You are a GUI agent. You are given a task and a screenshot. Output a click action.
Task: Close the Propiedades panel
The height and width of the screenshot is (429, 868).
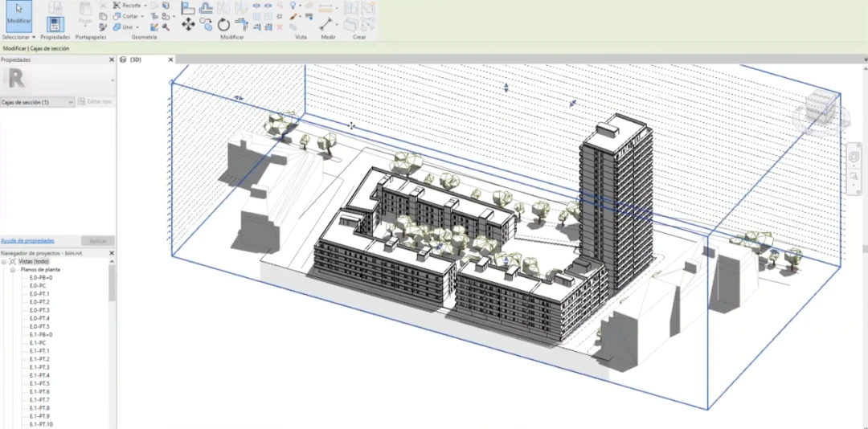pos(111,59)
